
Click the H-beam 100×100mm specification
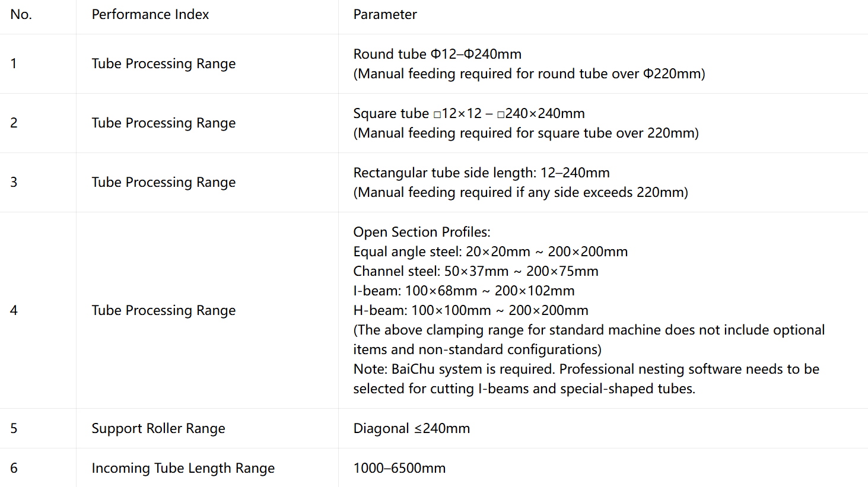click(471, 310)
